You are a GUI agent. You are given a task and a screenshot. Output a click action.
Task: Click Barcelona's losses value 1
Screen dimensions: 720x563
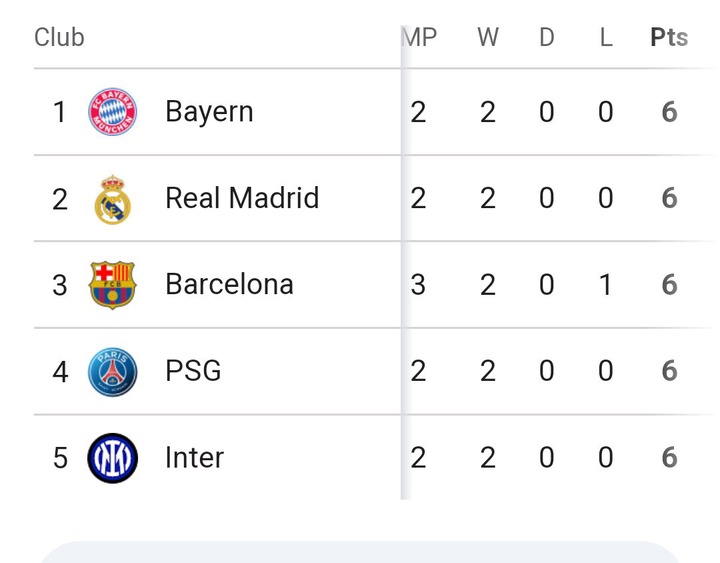606,285
